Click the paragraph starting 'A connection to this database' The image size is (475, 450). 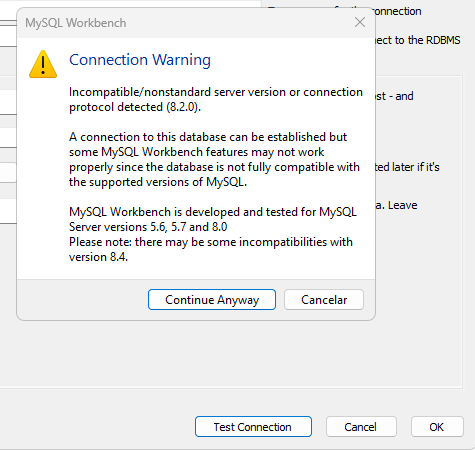[x=214, y=159]
